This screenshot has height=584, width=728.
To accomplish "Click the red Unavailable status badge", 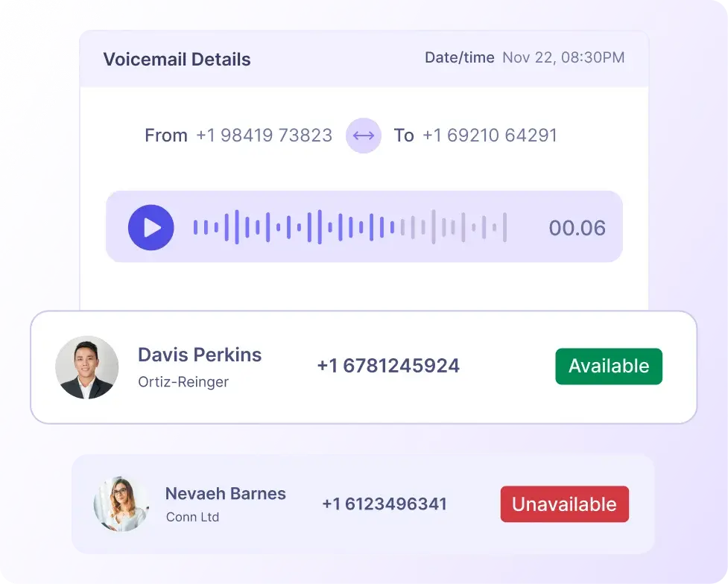I will pyautogui.click(x=564, y=504).
